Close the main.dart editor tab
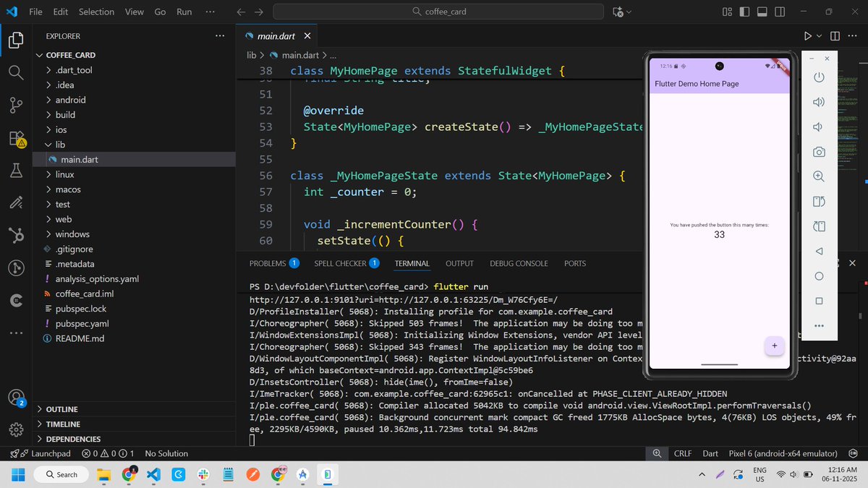Screen dimensions: 868x488 point(307,36)
